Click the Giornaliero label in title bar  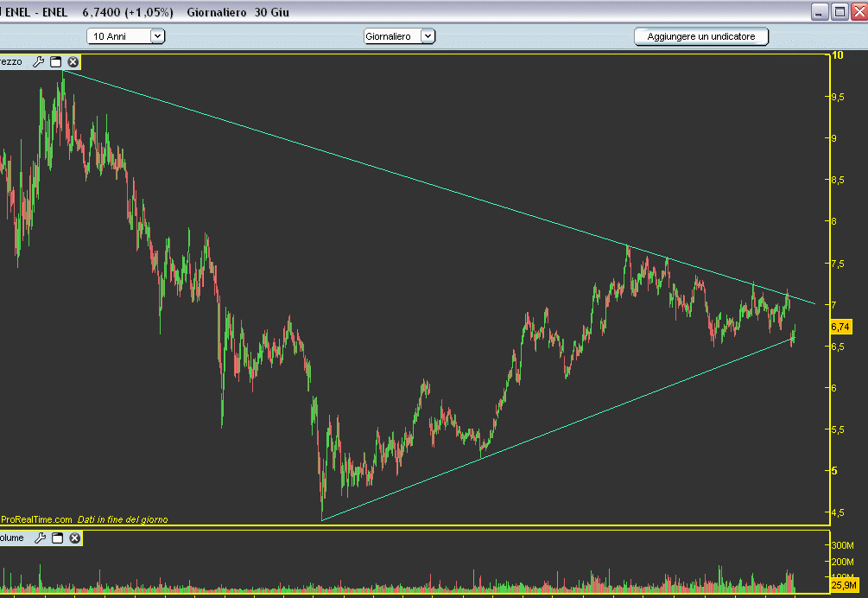click(x=217, y=12)
